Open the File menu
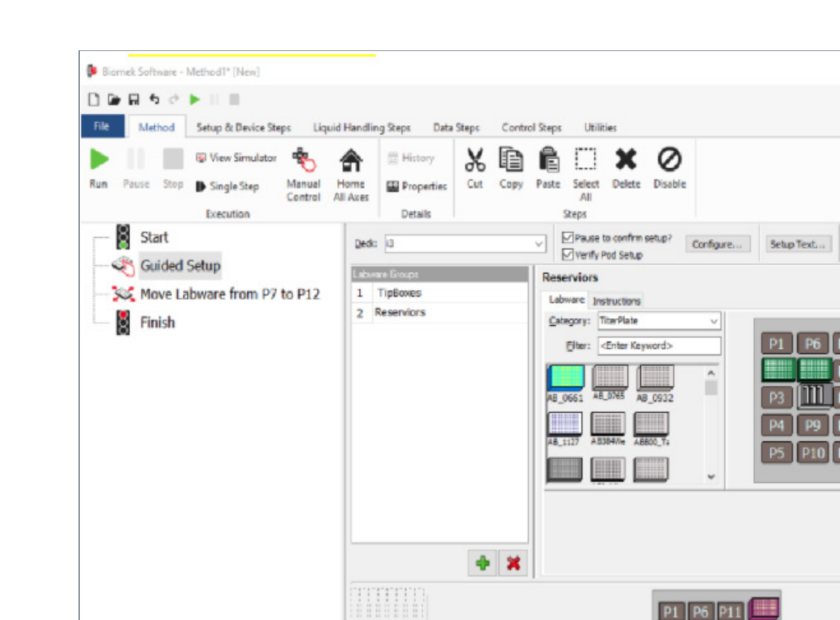Viewport: 840px width, 620px height. click(x=102, y=127)
